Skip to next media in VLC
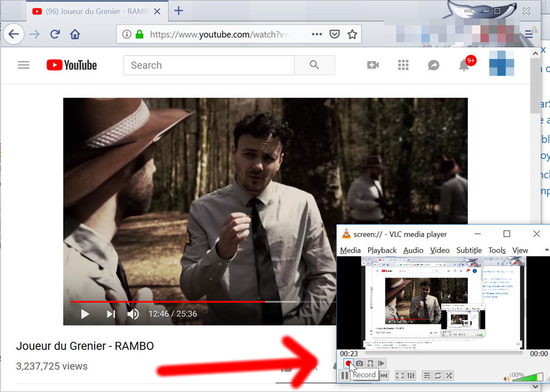Image resolution: width=550 pixels, height=392 pixels. pos(384,376)
